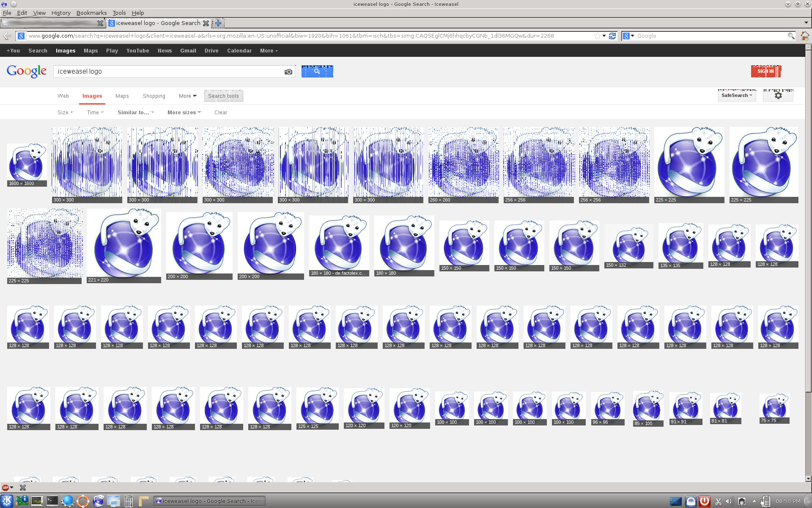Expand the More sizes dropdown
Viewport: 812px width, 508px height.
coord(184,113)
